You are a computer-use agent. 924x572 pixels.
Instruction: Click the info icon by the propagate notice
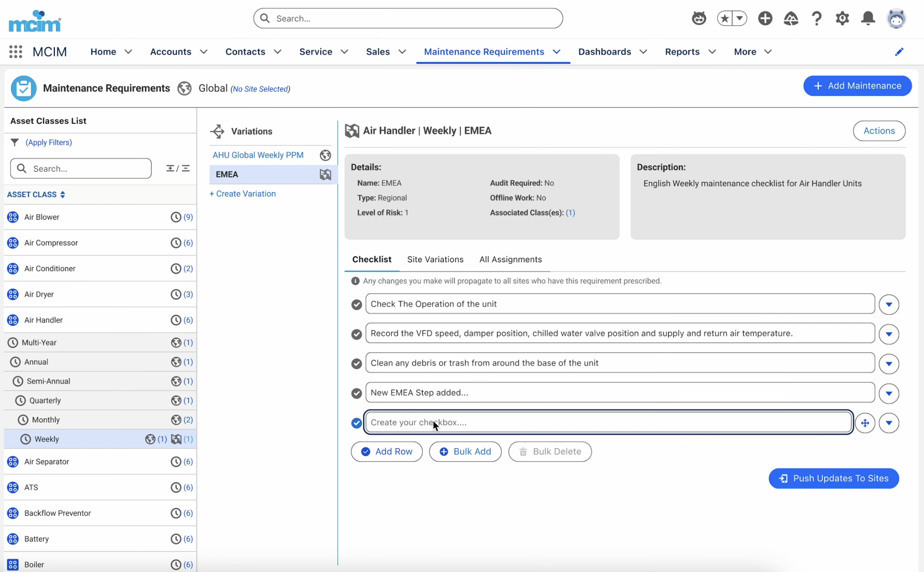click(x=355, y=281)
